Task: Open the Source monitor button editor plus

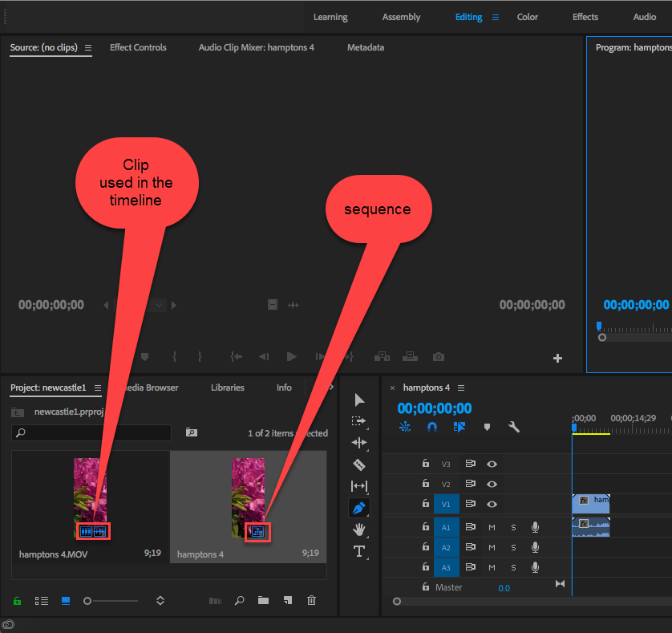Action: (x=557, y=358)
